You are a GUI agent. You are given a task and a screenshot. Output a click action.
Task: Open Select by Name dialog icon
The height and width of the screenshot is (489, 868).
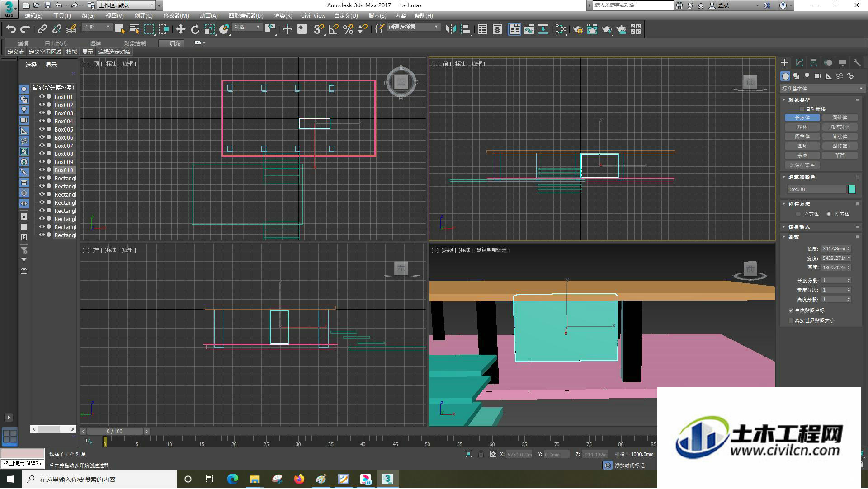134,29
